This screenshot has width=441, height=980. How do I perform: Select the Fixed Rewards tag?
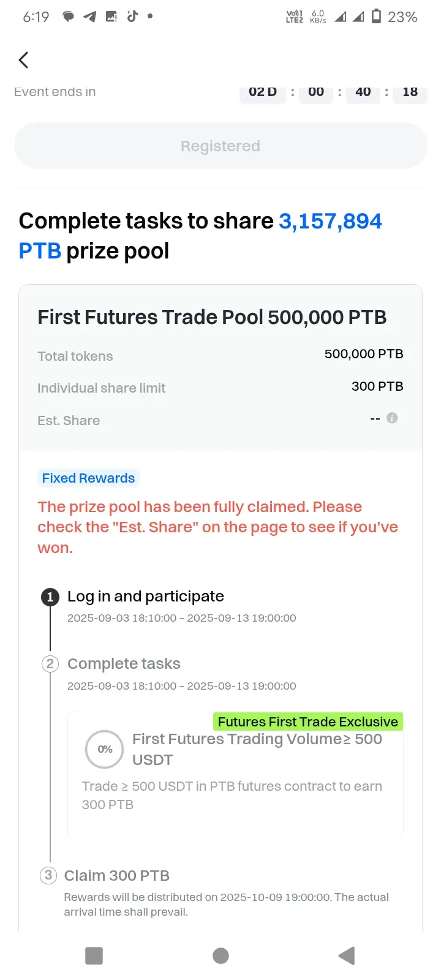coord(88,478)
